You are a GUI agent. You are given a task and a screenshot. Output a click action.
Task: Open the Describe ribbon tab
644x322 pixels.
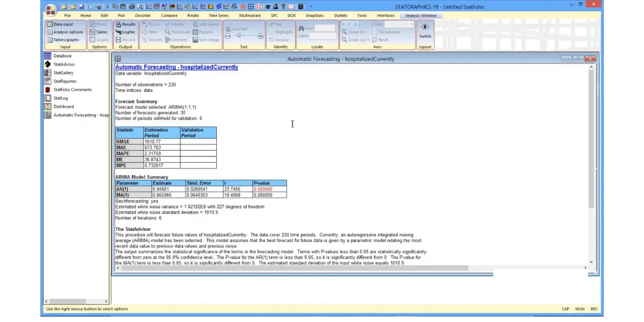(x=143, y=16)
